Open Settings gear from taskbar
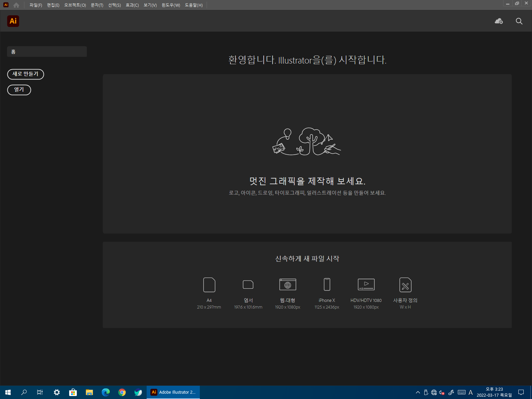 tap(57, 392)
